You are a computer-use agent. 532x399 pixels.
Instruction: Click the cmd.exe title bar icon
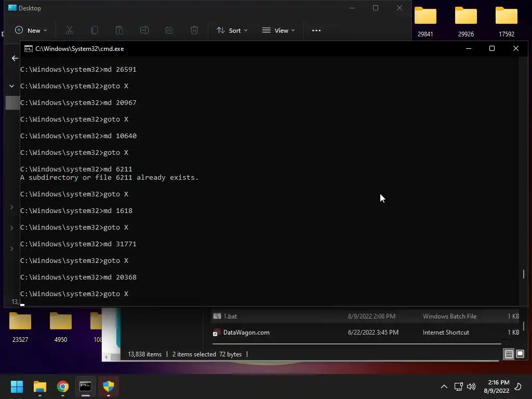tap(29, 49)
